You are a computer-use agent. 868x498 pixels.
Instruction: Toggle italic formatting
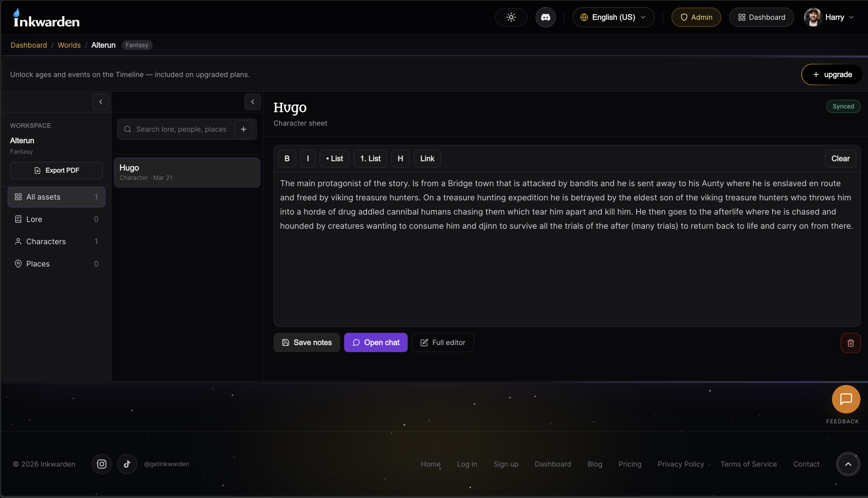pyautogui.click(x=308, y=159)
